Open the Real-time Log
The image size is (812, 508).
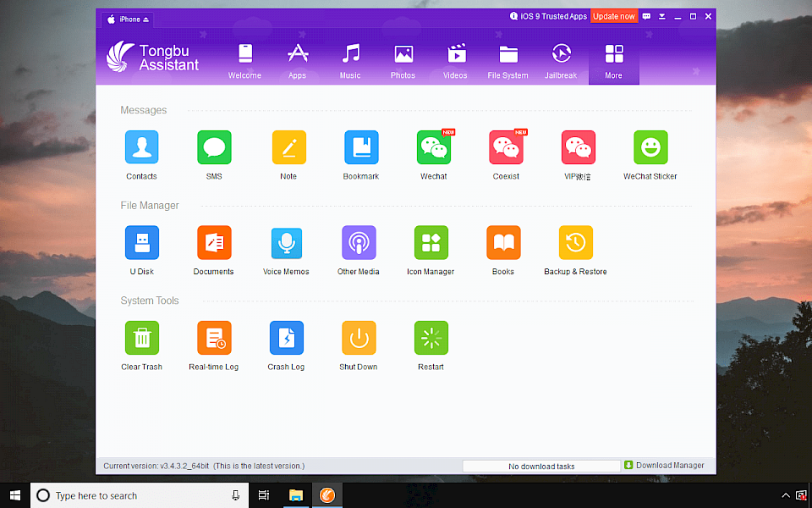[x=214, y=338]
